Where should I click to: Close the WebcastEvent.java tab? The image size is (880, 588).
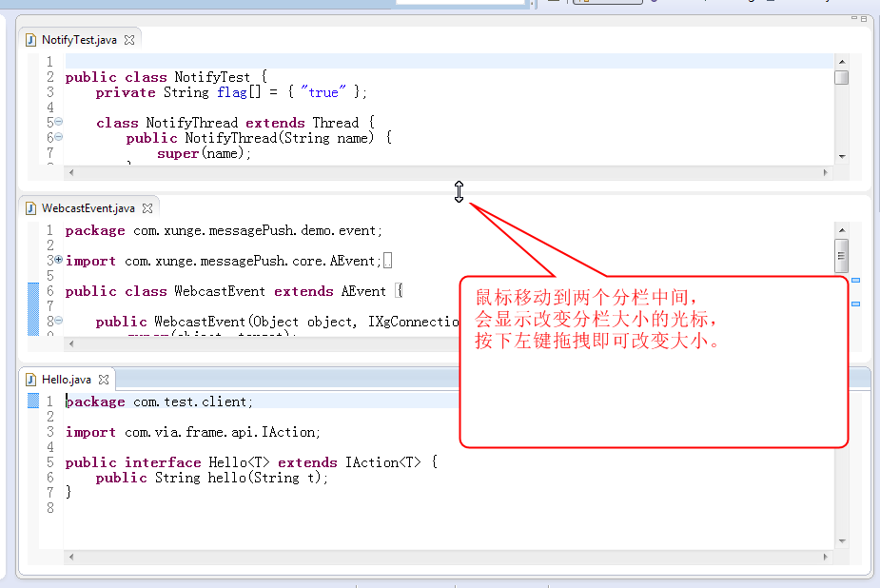147,208
